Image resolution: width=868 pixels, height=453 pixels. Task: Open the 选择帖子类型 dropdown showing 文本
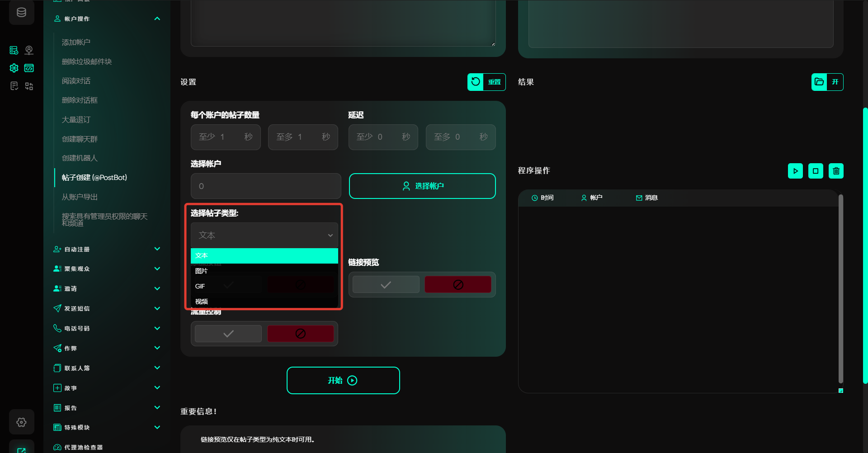264,235
